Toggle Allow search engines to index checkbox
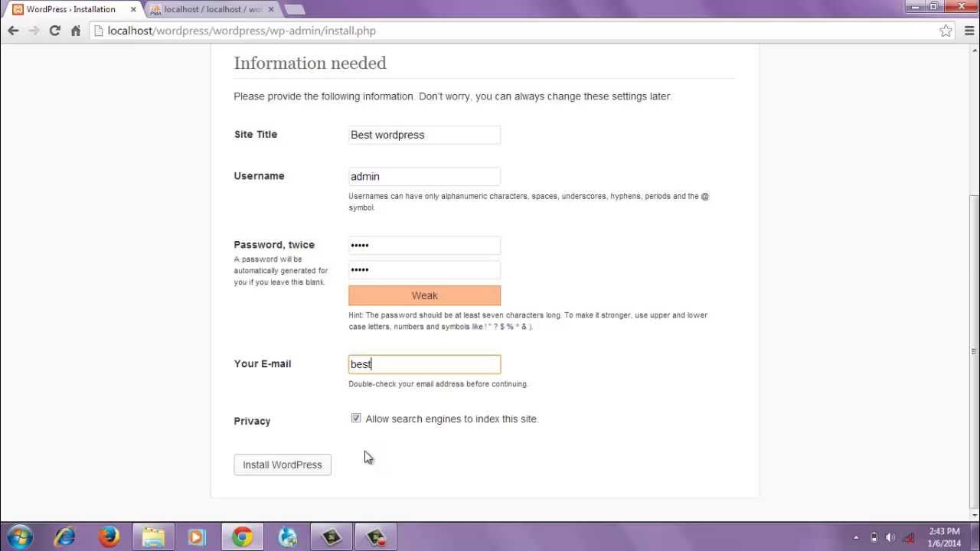 [356, 418]
